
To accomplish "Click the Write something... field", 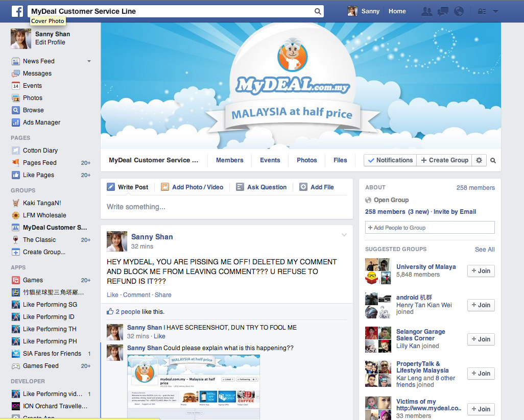I will click(x=227, y=207).
